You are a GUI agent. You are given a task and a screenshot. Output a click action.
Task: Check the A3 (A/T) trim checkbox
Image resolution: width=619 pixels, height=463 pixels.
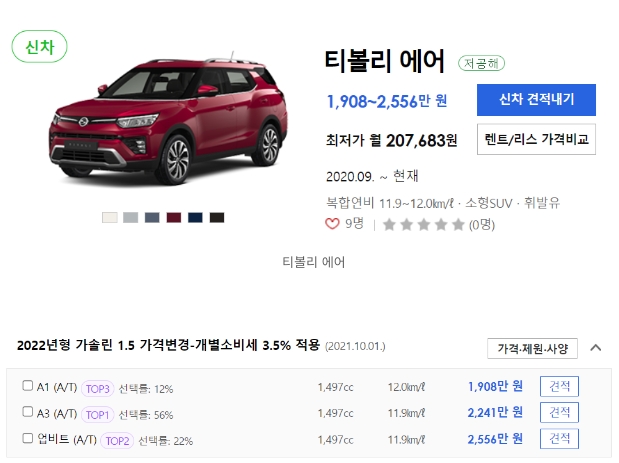click(28, 412)
